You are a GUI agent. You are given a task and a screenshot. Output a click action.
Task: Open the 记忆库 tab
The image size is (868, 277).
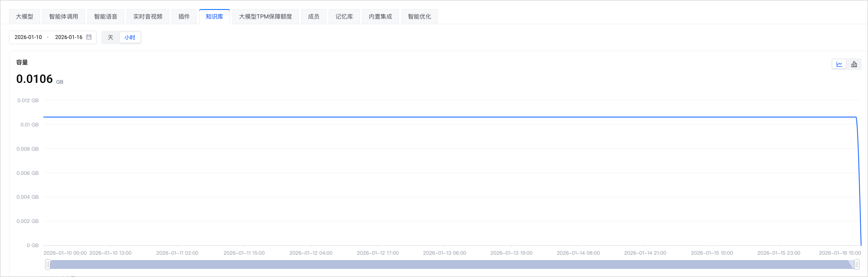click(344, 17)
